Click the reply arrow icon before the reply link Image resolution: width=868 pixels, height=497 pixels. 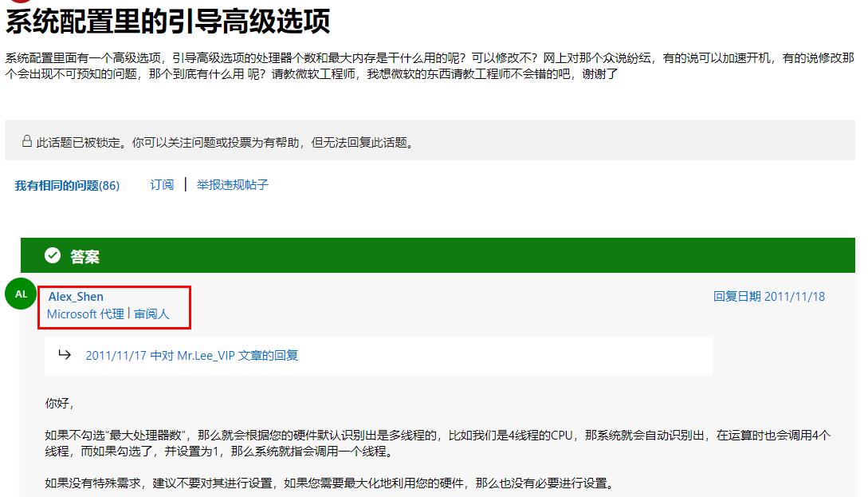65,354
